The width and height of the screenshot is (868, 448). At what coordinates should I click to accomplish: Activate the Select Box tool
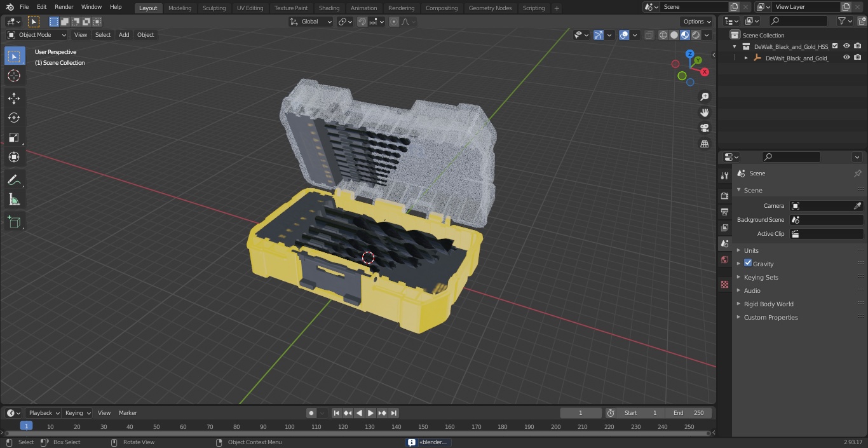(14, 56)
